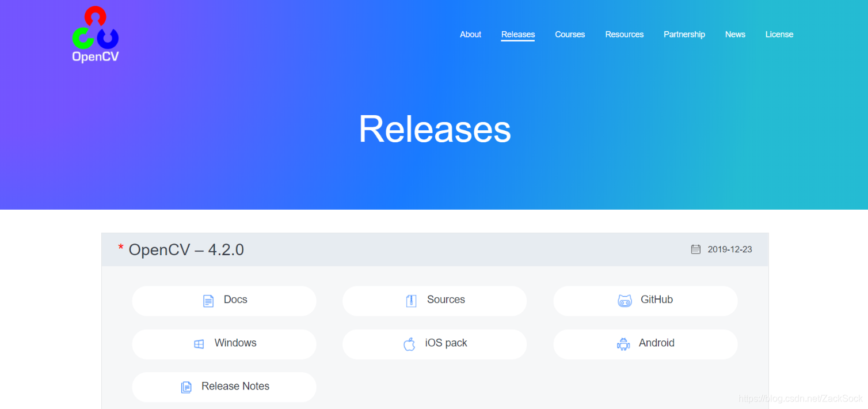Open the About menu item
Viewport: 868px width, 409px height.
(470, 35)
